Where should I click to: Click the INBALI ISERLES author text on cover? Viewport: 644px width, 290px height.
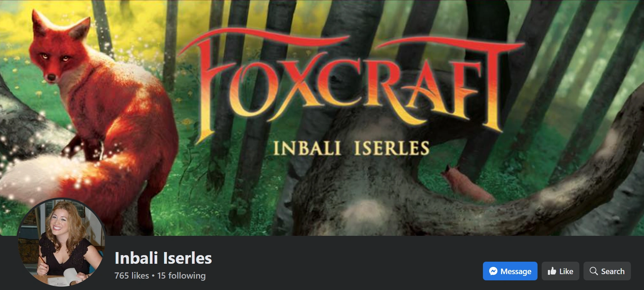click(351, 148)
